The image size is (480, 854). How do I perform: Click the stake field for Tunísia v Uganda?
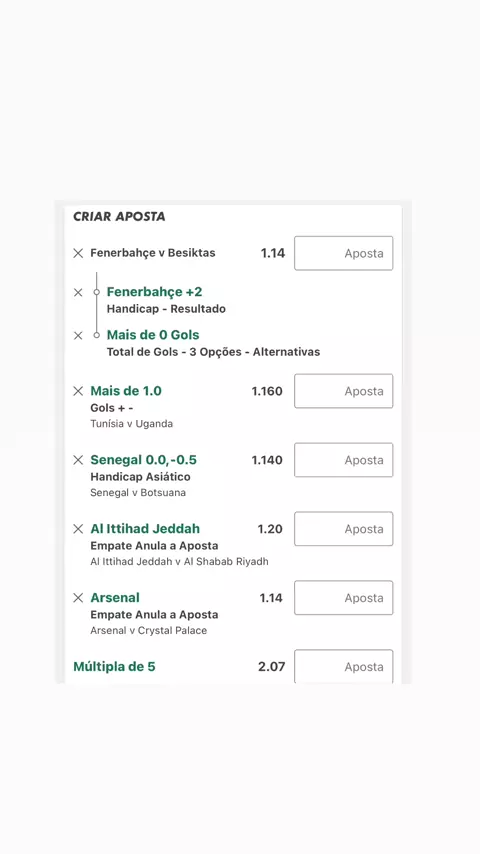coord(344,391)
